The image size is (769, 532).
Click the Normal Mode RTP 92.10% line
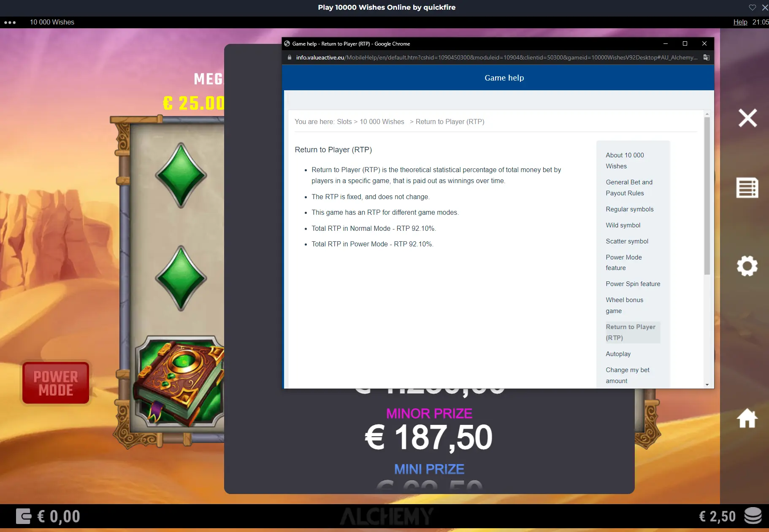[x=374, y=228]
